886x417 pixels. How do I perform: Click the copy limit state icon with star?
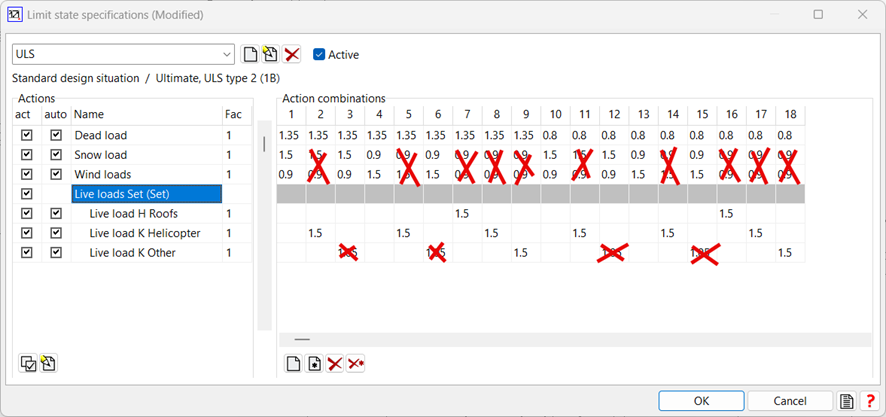tap(271, 55)
